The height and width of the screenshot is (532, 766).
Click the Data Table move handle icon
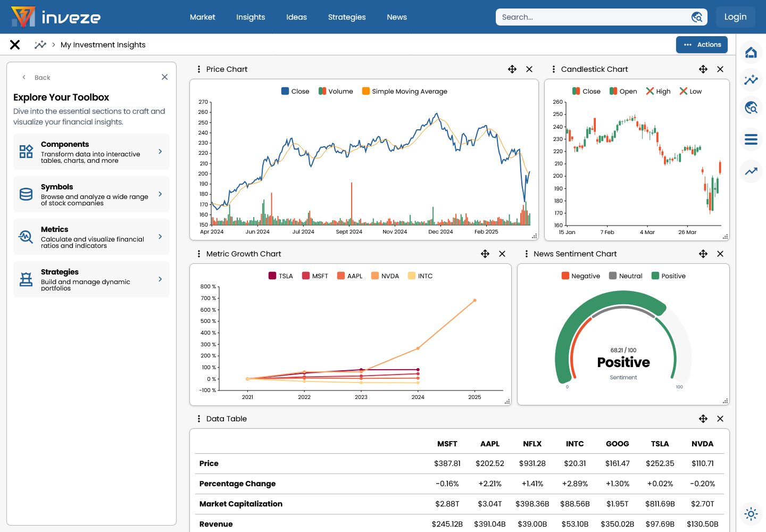click(x=703, y=419)
